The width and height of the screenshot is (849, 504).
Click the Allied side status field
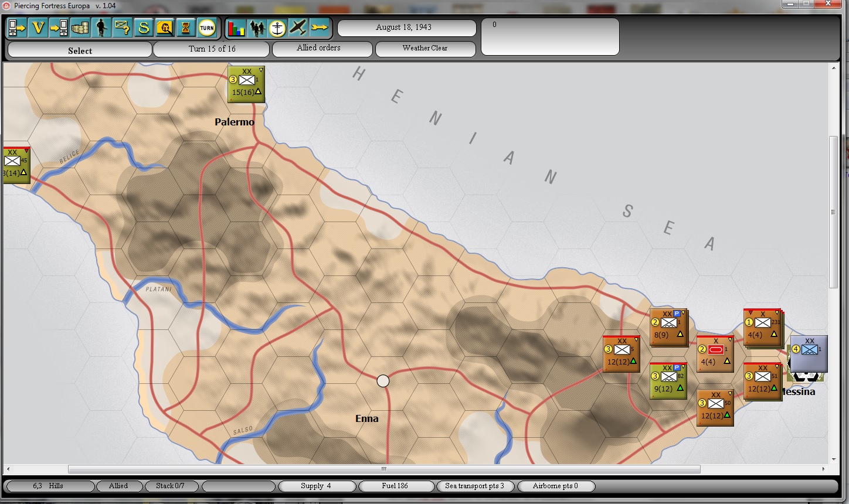point(118,486)
